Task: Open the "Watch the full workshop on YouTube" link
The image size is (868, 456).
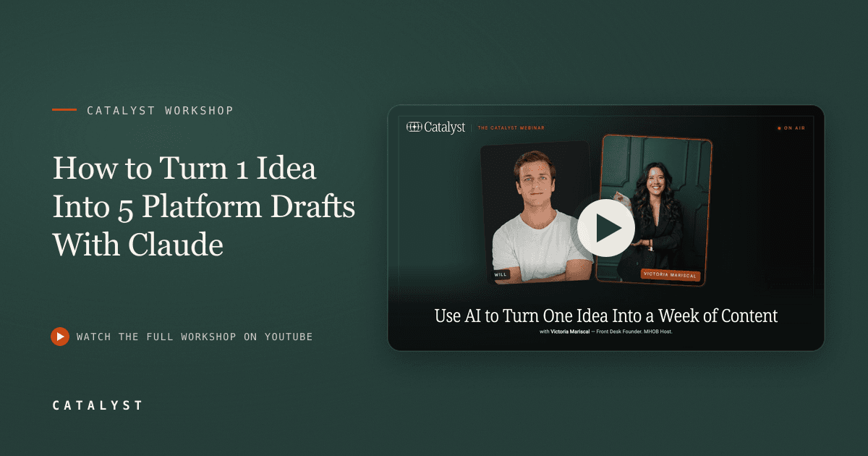Action: pyautogui.click(x=195, y=337)
